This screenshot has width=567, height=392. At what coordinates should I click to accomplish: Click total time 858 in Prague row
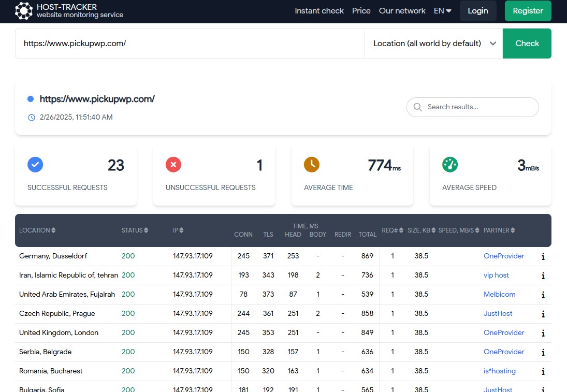367,313
